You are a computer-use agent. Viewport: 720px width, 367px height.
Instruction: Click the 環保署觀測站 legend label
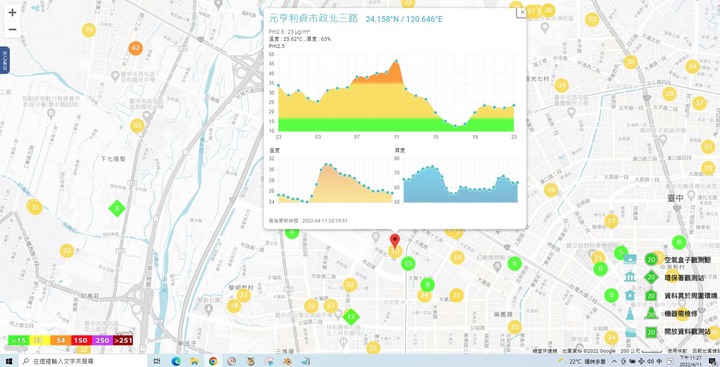pos(684,277)
